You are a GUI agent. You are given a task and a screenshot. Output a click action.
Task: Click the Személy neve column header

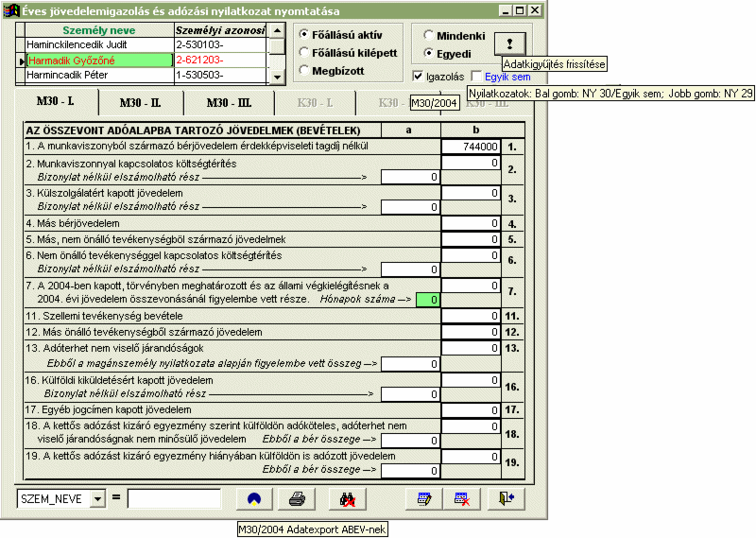tap(99, 30)
